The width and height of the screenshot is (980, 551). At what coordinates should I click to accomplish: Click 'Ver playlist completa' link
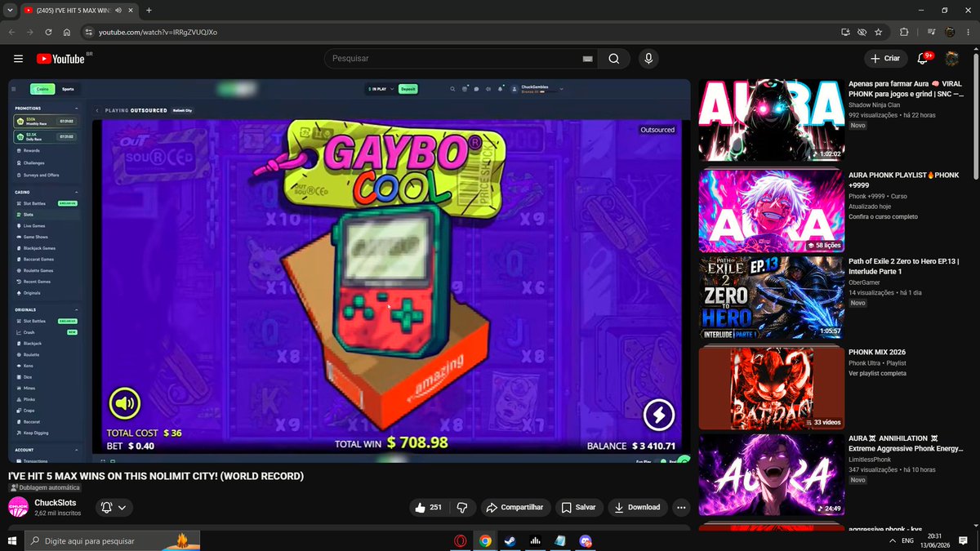(877, 373)
